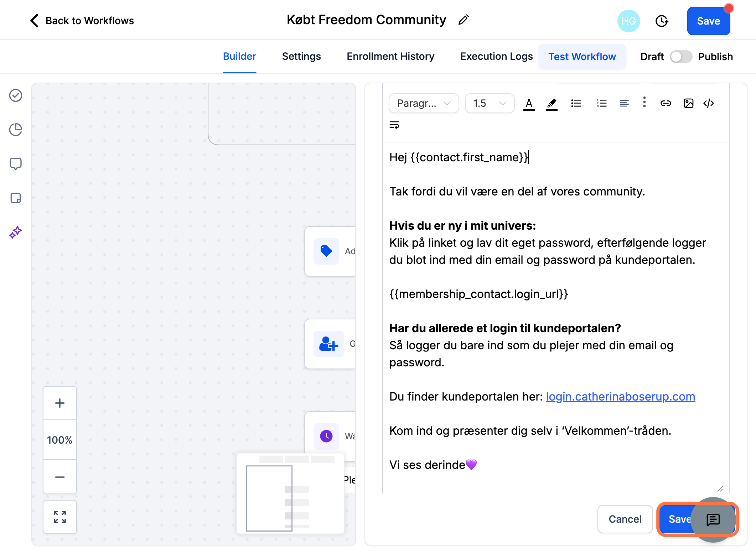Choose text color in editor toolbar
Image resolution: width=756 pixels, height=554 pixels.
[529, 104]
